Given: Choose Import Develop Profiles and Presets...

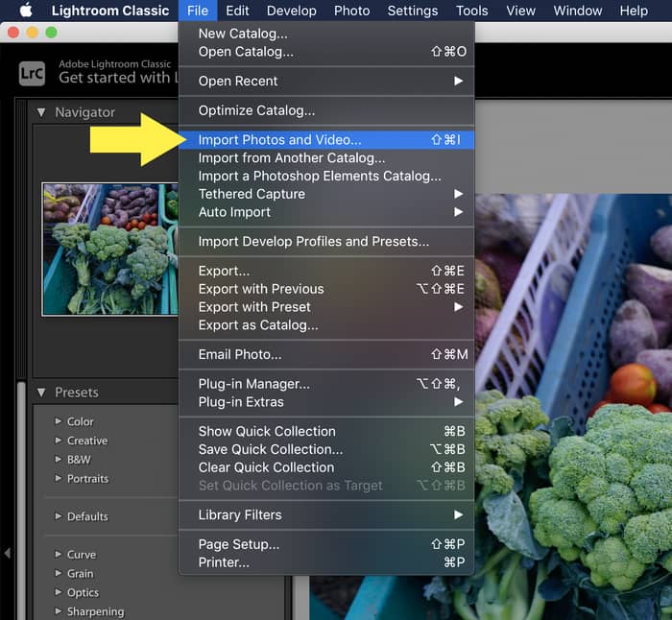Looking at the screenshot, I should pyautogui.click(x=326, y=242).
